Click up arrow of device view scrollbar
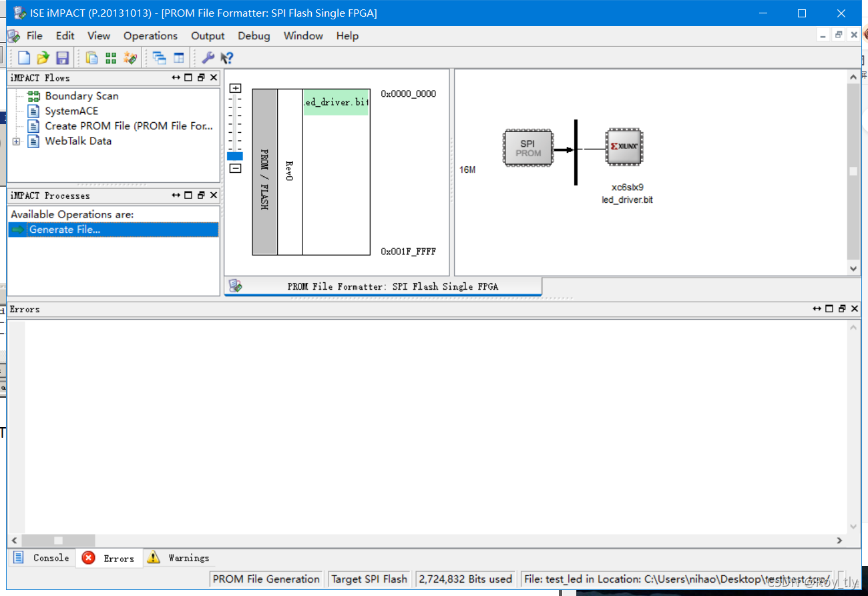Viewport: 868px width, 596px height. point(853,77)
